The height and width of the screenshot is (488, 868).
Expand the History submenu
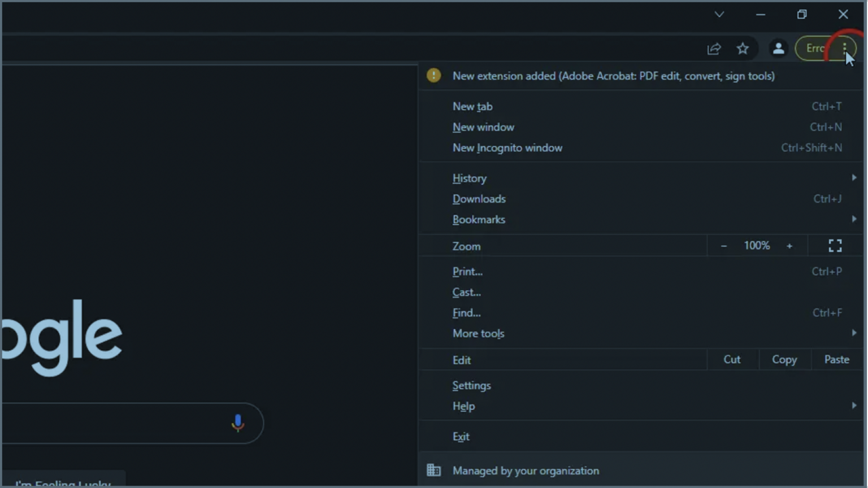coord(641,178)
